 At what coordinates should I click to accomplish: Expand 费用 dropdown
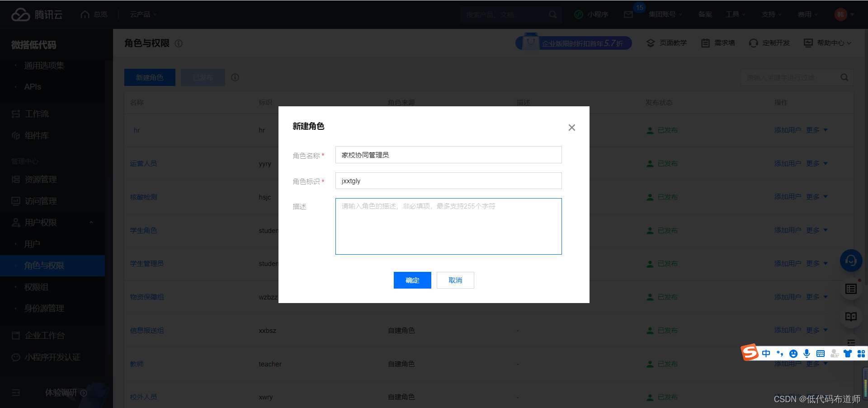[x=808, y=14]
